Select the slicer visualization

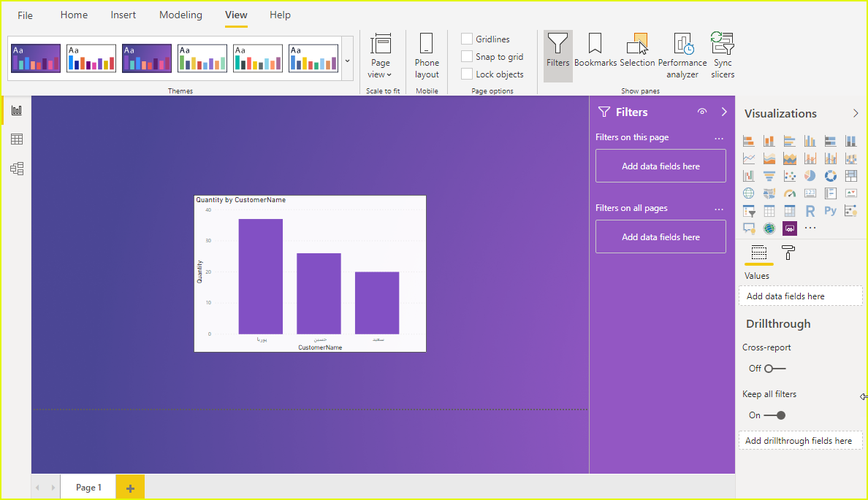click(748, 211)
